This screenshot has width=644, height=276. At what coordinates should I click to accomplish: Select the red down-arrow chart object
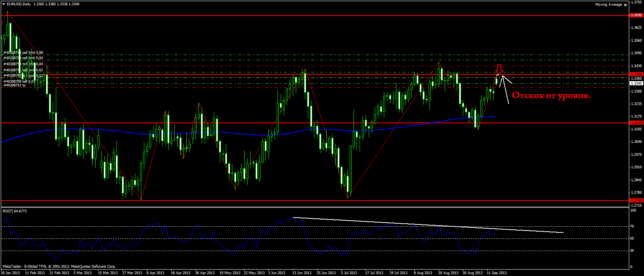[x=499, y=69]
